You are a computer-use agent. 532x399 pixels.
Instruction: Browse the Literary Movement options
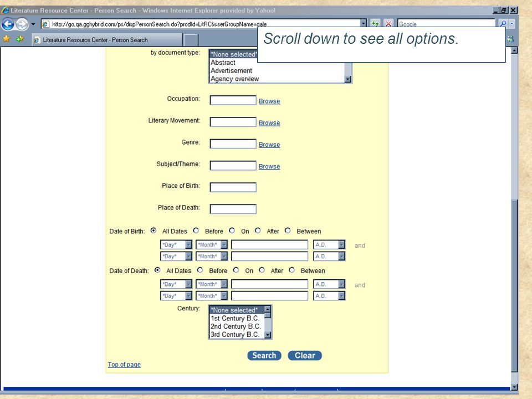pos(269,123)
